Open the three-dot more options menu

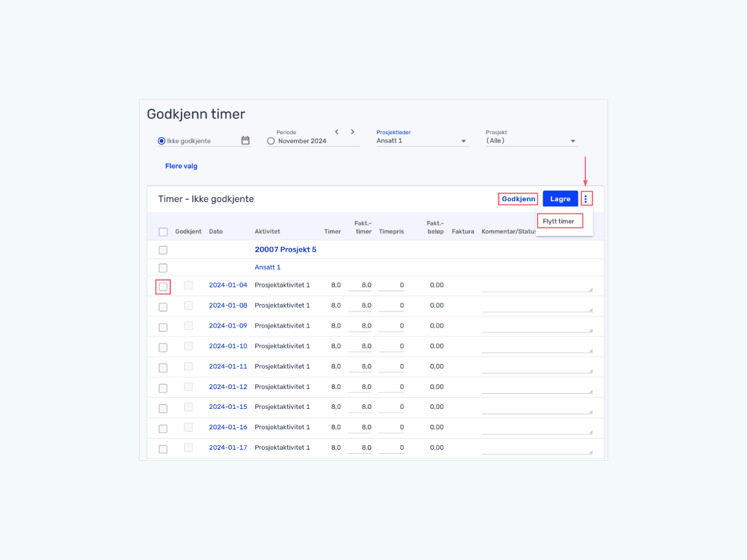[586, 199]
